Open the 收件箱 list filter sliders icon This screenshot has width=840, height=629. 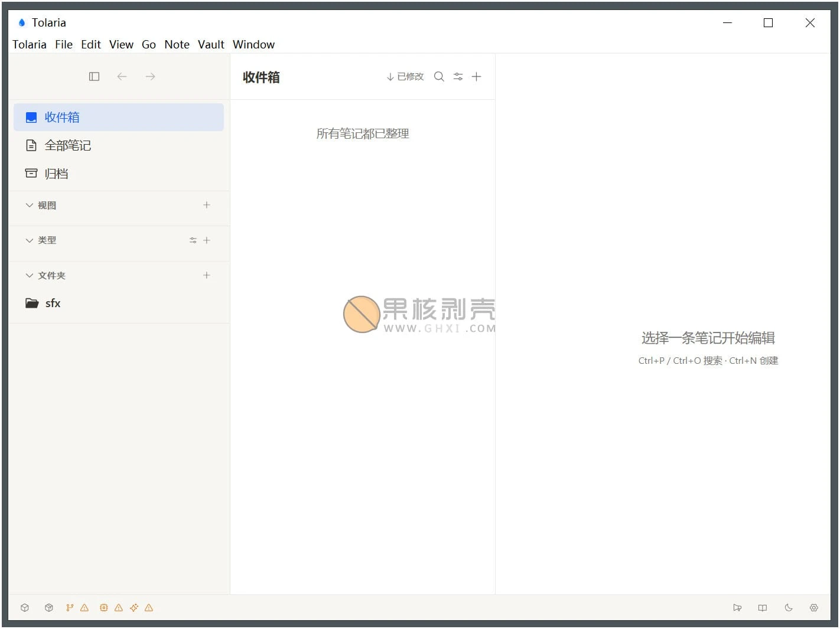click(458, 77)
